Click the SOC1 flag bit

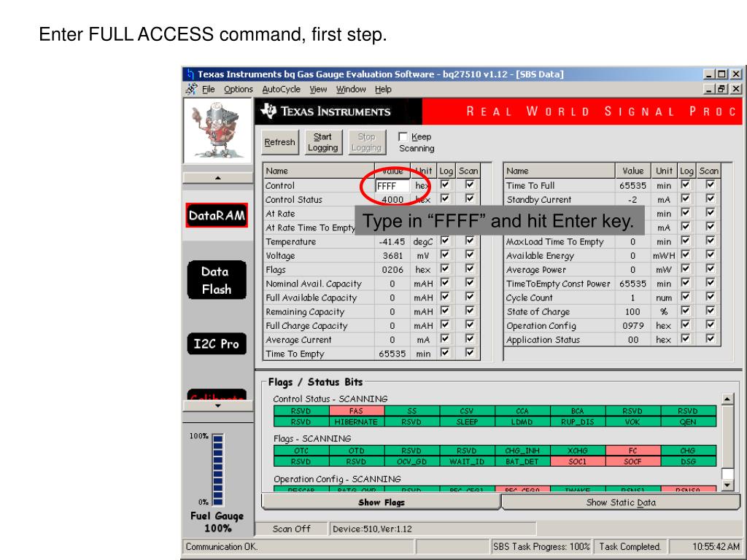tap(578, 462)
